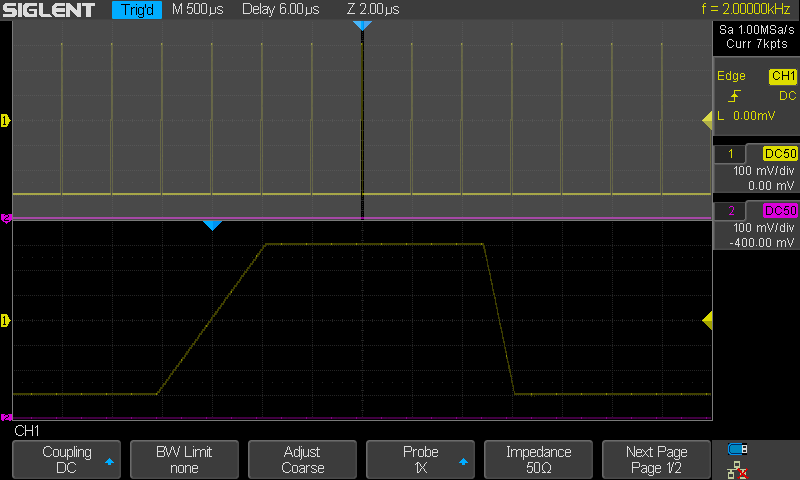The width and height of the screenshot is (800, 480).
Task: Toggle the Adjust Coarse softkey
Action: 302,460
